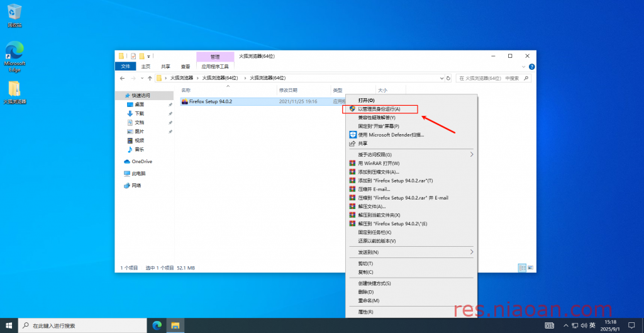Open 视频 in the navigation pane
Image resolution: width=644 pixels, height=333 pixels.
click(x=140, y=140)
